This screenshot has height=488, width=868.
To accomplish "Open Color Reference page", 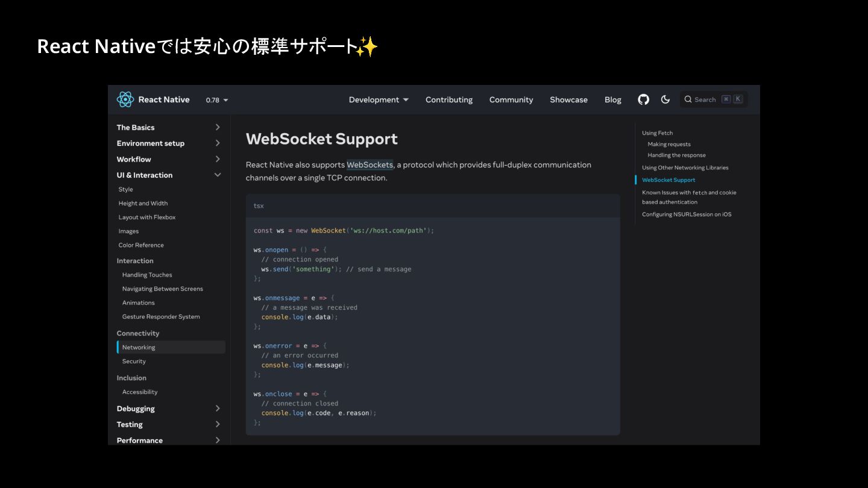I will pos(141,245).
